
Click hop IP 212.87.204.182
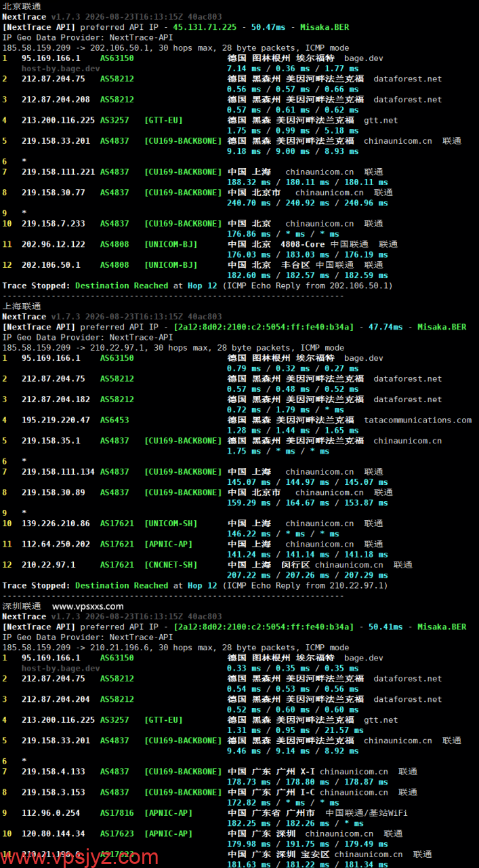[x=56, y=399]
